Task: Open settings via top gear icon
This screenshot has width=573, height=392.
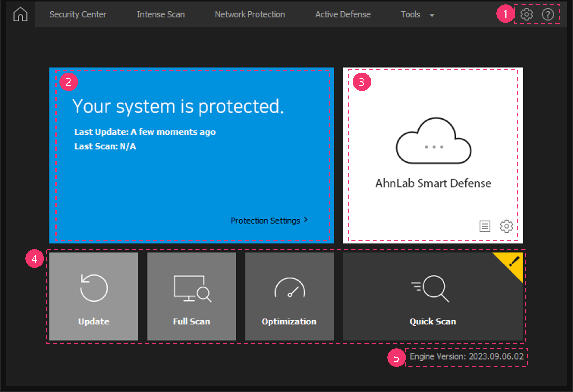Action: [x=526, y=14]
